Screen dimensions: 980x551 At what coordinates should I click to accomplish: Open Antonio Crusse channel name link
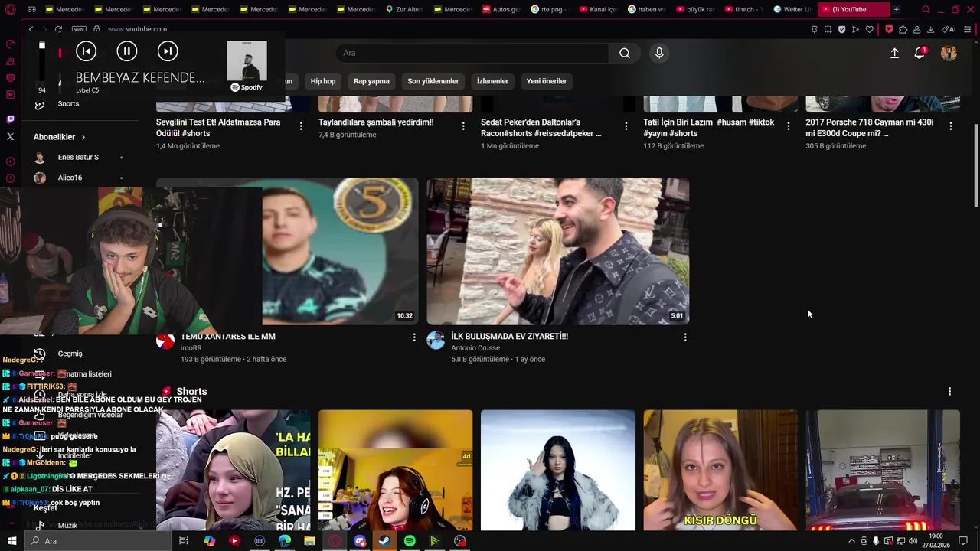pos(475,348)
